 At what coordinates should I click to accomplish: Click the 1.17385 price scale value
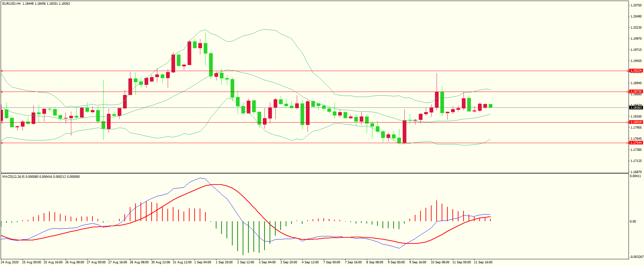click(636, 150)
